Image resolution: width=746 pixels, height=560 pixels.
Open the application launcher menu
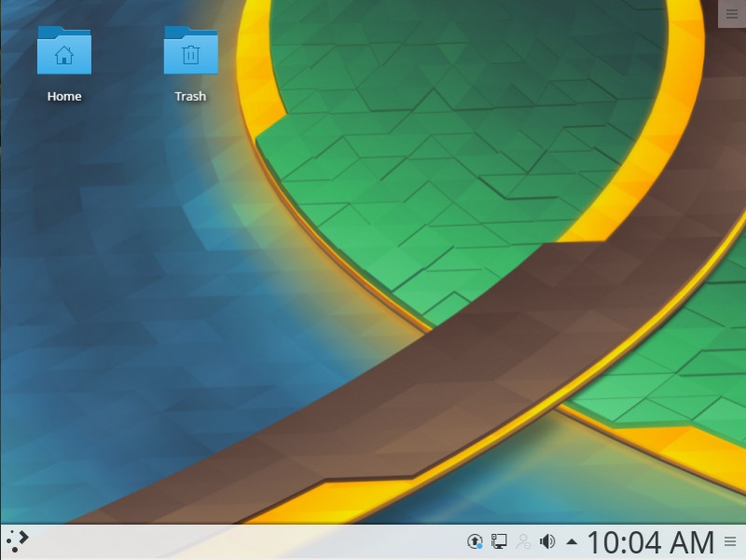[19, 540]
